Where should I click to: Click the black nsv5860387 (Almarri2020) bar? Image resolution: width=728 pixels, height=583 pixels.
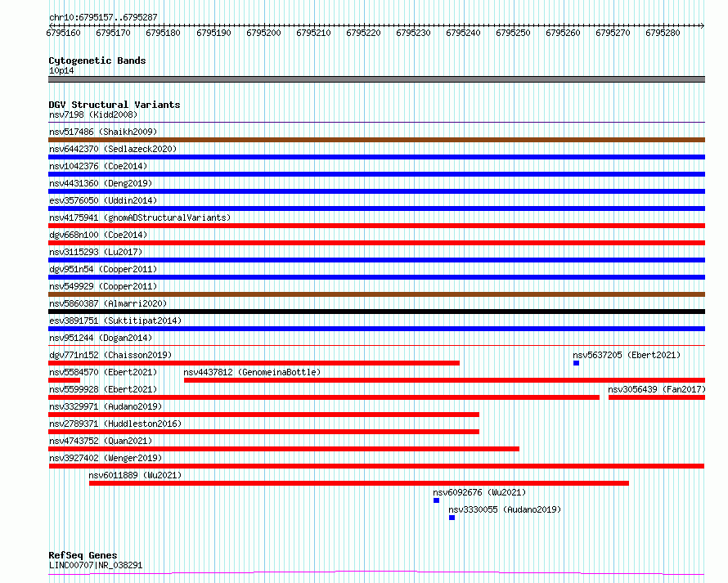click(376, 312)
